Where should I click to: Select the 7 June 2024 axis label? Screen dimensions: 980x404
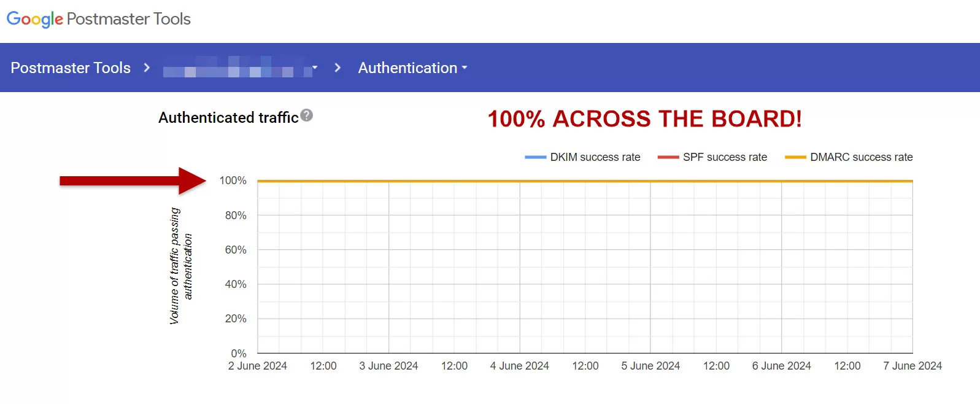tap(912, 366)
